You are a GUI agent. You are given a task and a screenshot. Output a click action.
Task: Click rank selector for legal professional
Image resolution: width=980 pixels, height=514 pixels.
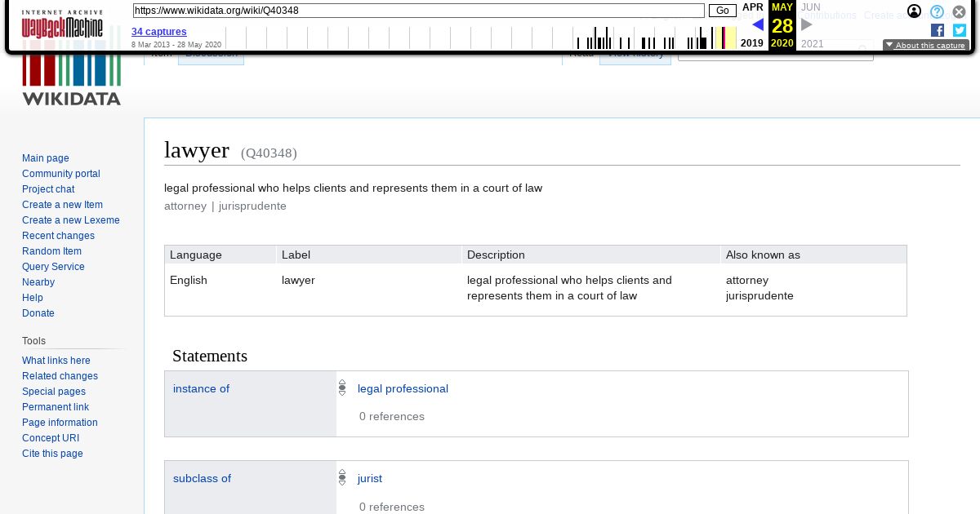[342, 388]
